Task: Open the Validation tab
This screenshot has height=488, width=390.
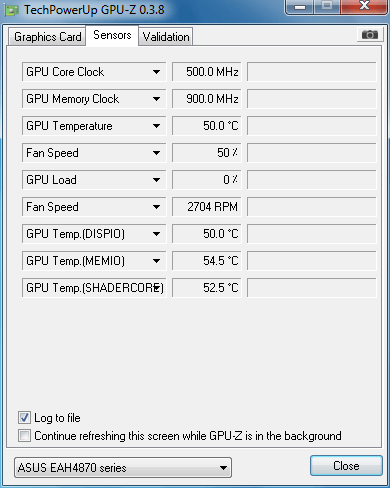Action: [x=166, y=37]
